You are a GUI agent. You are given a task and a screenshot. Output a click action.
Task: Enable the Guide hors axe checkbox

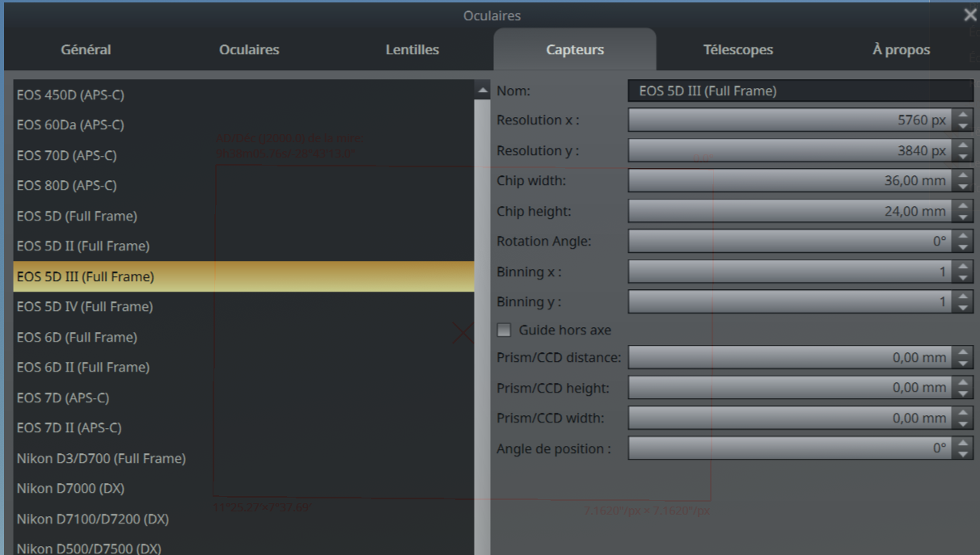[x=504, y=330]
